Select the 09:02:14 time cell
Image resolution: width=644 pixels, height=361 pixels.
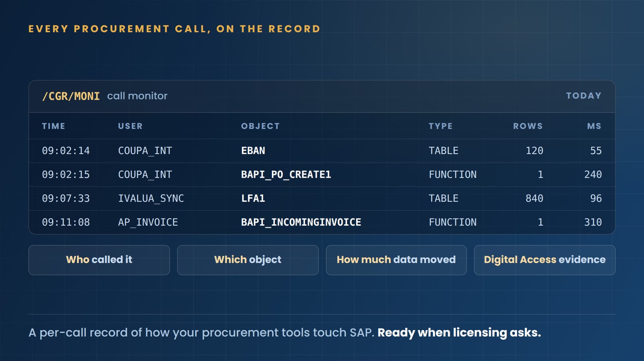[66, 151]
